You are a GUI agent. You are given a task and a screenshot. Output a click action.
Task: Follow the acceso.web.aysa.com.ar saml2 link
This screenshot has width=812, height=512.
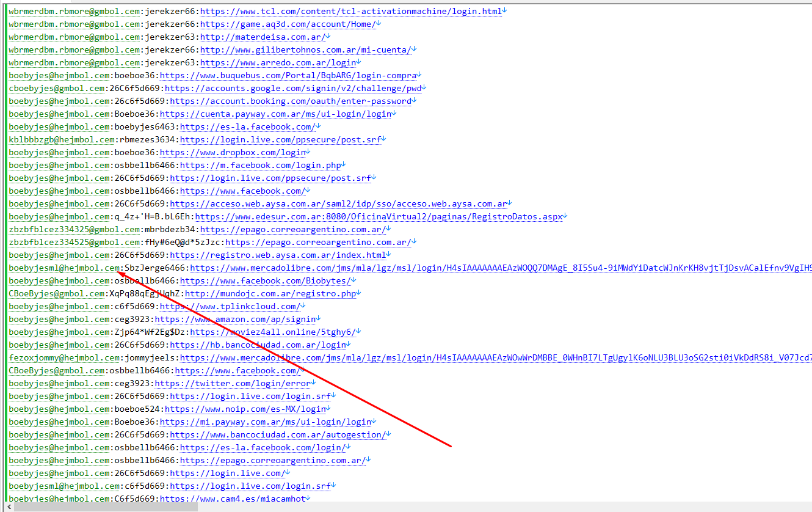pos(339,204)
